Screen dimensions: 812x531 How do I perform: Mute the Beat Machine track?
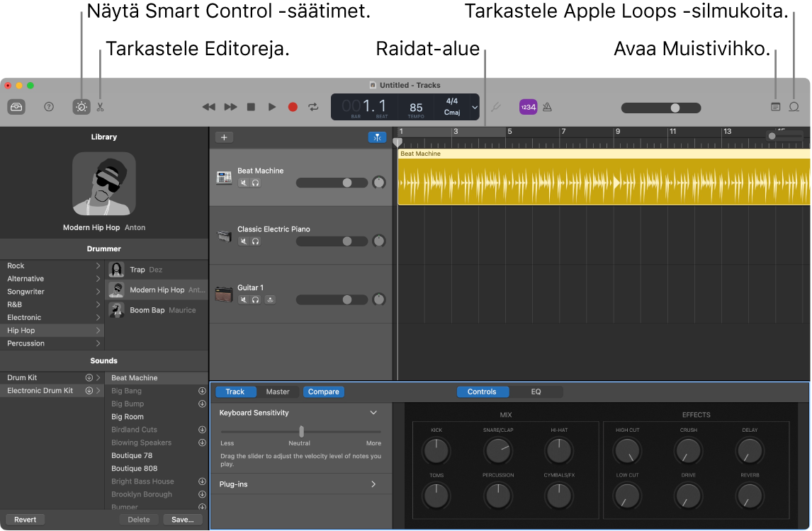[243, 182]
